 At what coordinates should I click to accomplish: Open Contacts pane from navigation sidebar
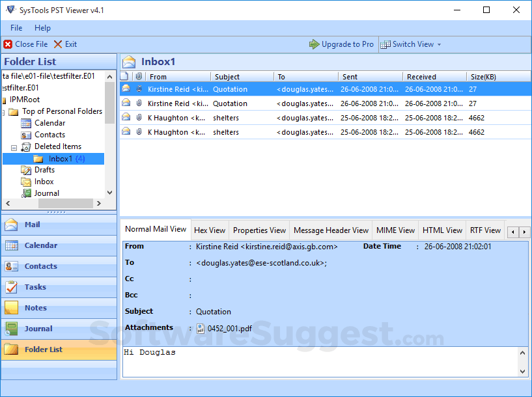[x=59, y=266]
